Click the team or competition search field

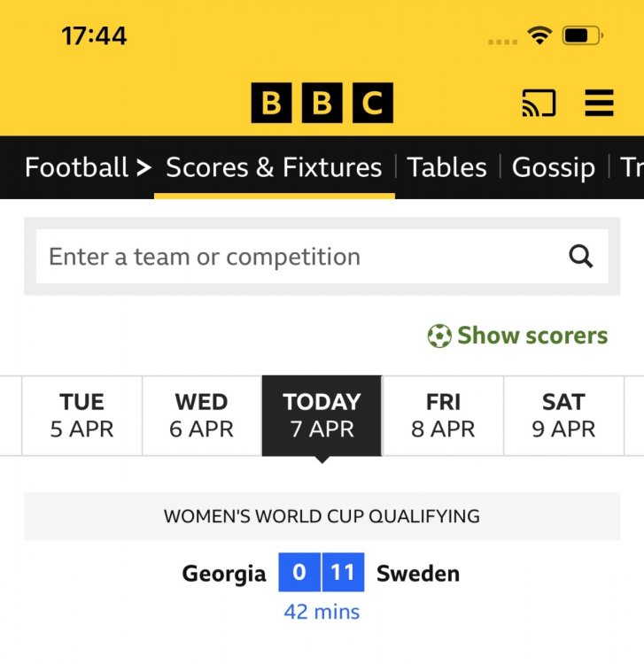click(x=301, y=257)
